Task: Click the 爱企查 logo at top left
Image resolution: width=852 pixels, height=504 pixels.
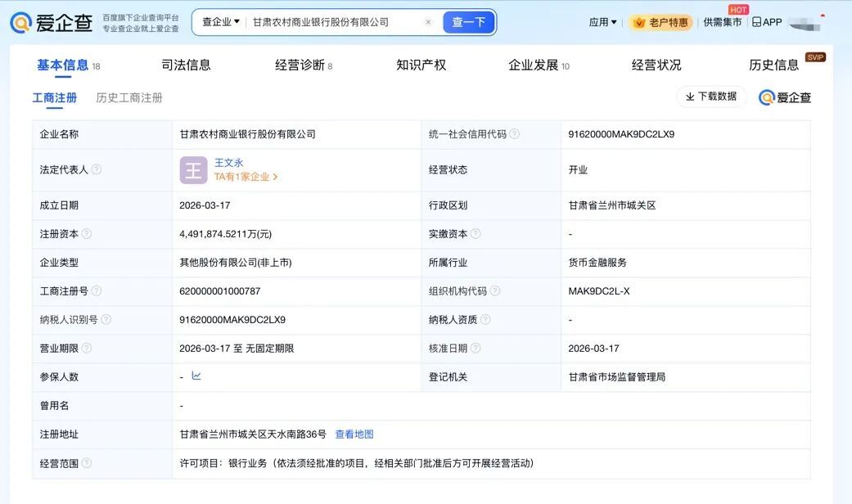Action: click(52, 22)
